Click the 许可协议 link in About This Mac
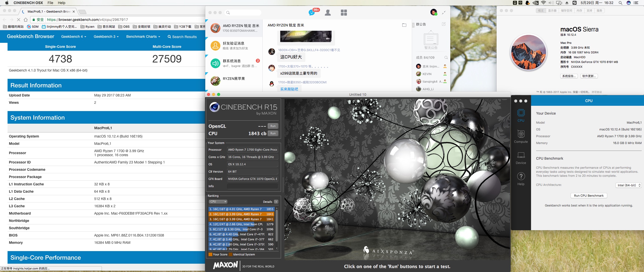 [x=597, y=92]
